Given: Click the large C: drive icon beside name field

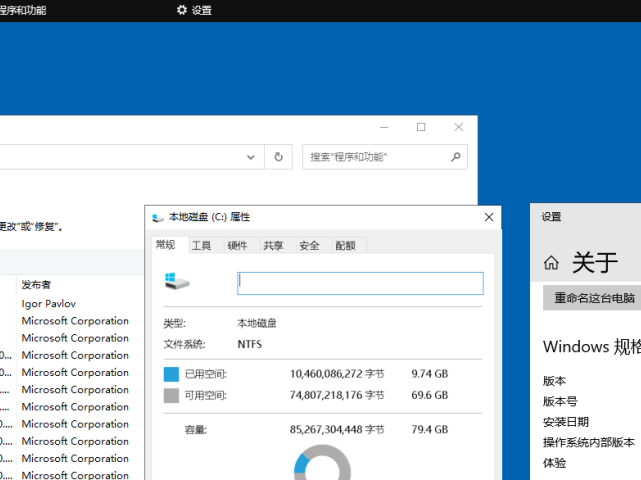Looking at the screenshot, I should pos(177,283).
